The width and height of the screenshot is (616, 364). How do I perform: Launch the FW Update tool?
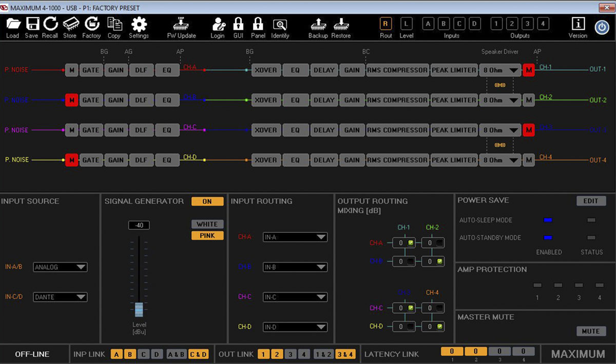click(x=181, y=24)
